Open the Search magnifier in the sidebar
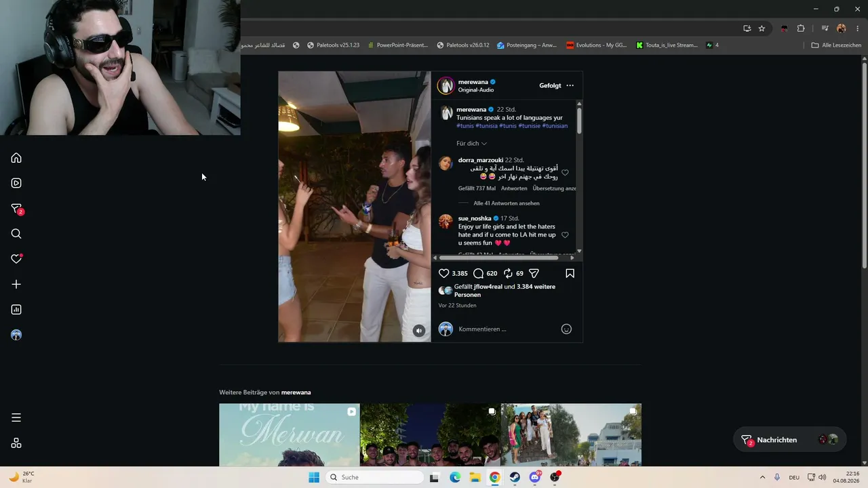Image resolution: width=868 pixels, height=488 pixels. coord(16,234)
